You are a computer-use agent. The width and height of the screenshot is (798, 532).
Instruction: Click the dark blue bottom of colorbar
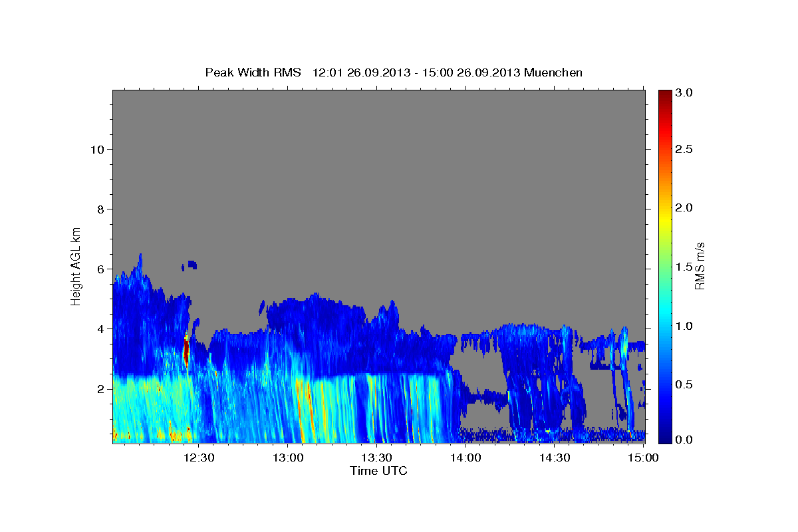coord(664,436)
